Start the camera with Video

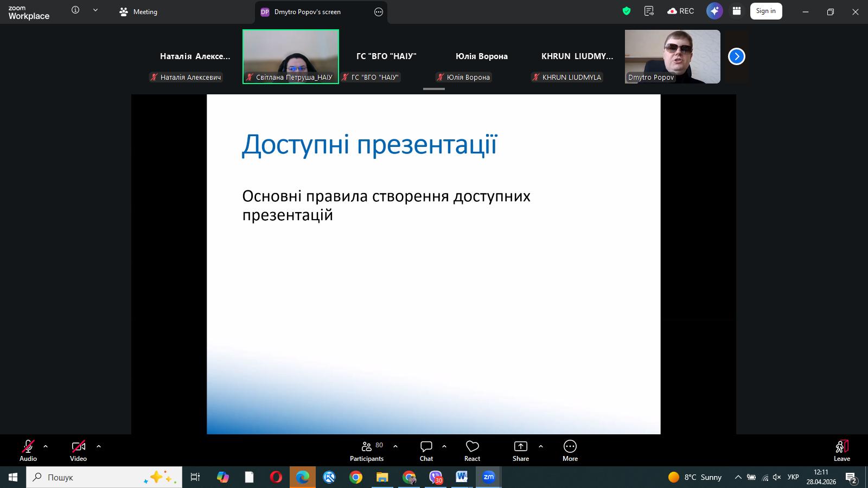pyautogui.click(x=78, y=451)
